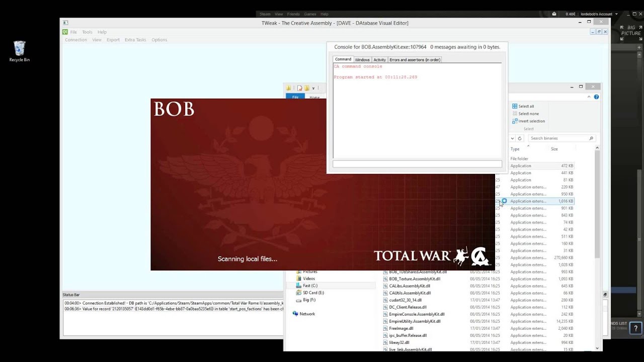Sort files by Size column header
Image resolution: width=644 pixels, height=362 pixels.
pyautogui.click(x=554, y=149)
